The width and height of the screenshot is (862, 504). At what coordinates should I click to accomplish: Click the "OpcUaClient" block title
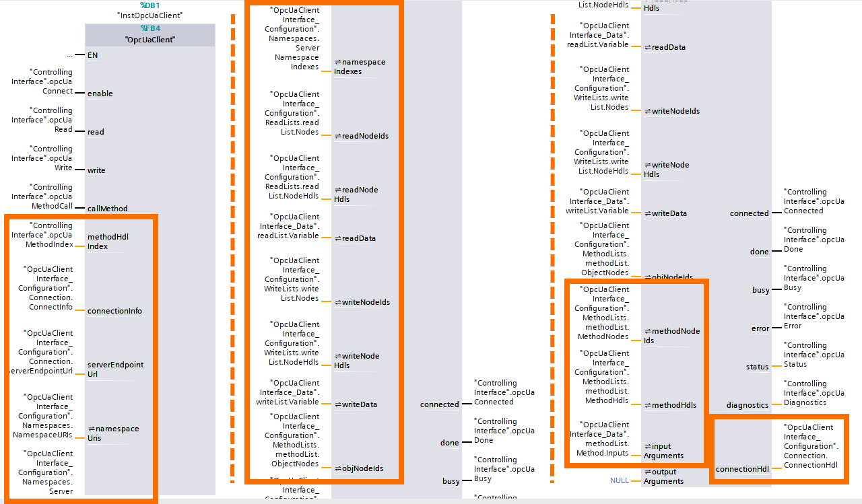tap(150, 40)
